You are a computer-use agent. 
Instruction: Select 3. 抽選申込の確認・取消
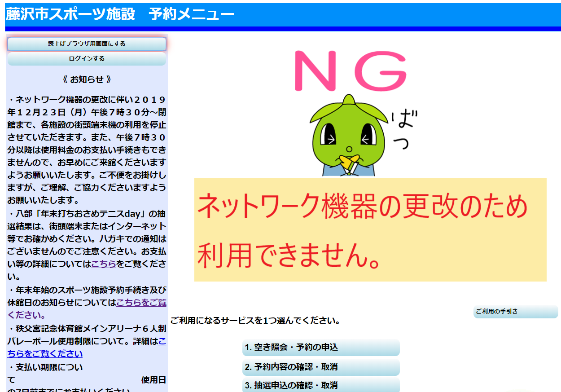(x=320, y=385)
